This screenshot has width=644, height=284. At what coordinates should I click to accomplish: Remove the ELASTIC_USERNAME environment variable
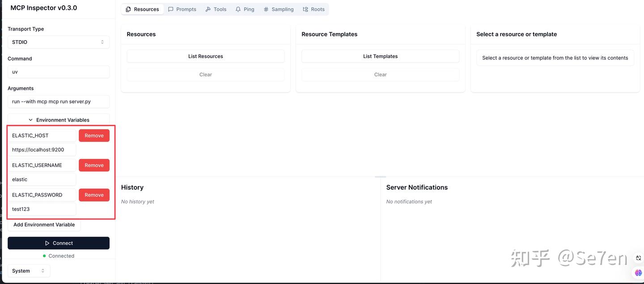pyautogui.click(x=94, y=165)
